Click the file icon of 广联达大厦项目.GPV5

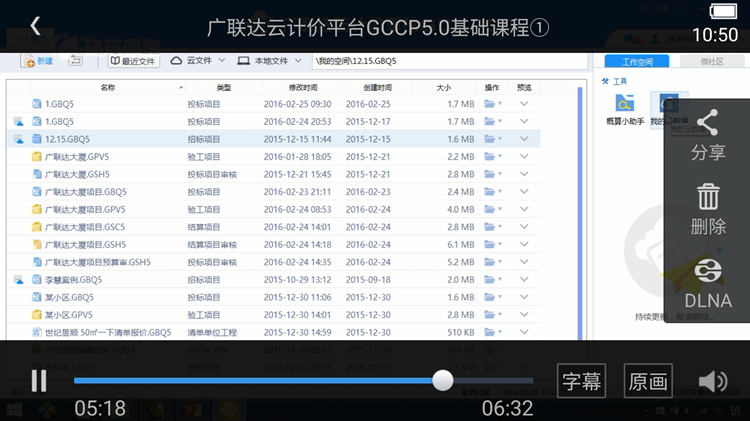pos(36,209)
